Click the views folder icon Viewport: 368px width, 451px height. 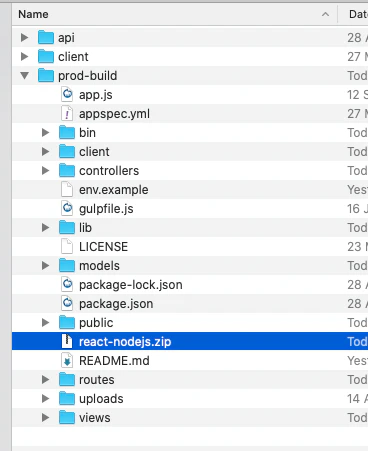(67, 417)
